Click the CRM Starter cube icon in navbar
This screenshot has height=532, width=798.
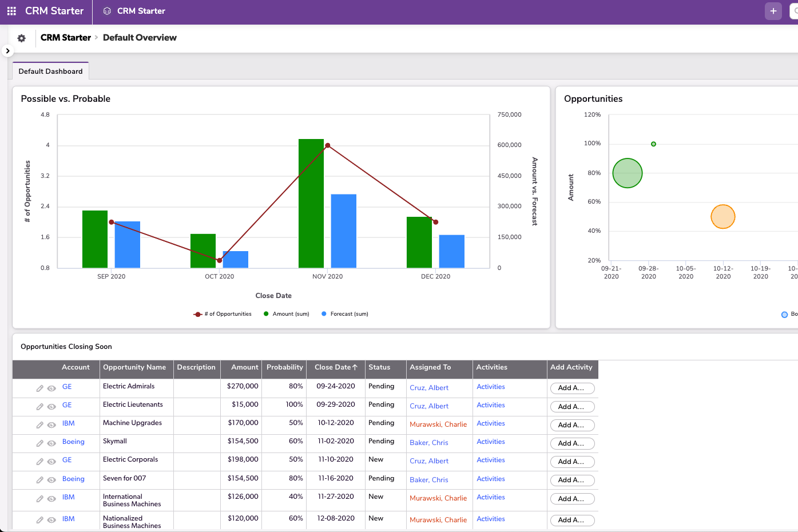pyautogui.click(x=106, y=11)
